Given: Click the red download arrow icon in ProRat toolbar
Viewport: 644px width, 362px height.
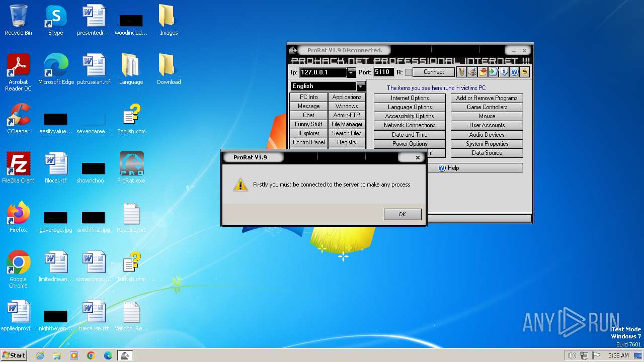Looking at the screenshot, I should pos(482,72).
